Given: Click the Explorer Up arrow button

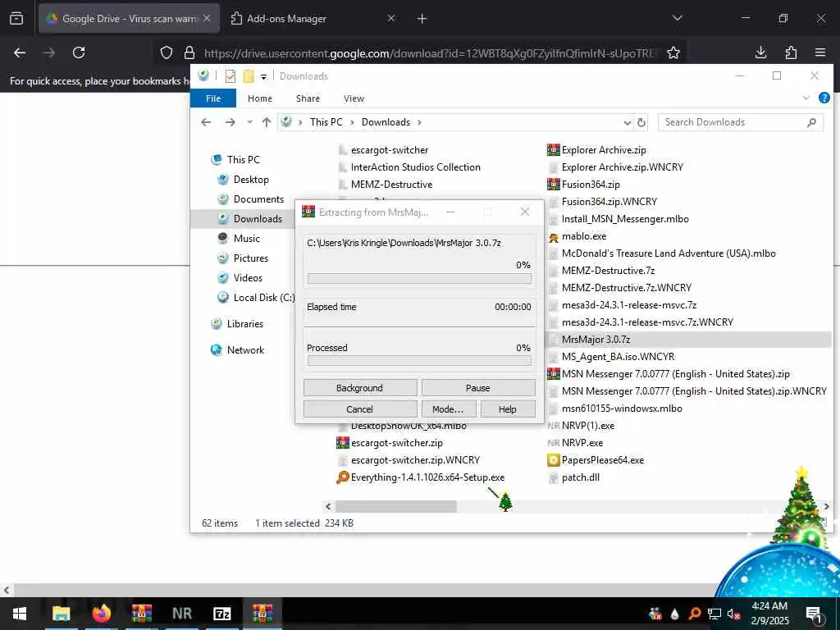Looking at the screenshot, I should coord(267,122).
